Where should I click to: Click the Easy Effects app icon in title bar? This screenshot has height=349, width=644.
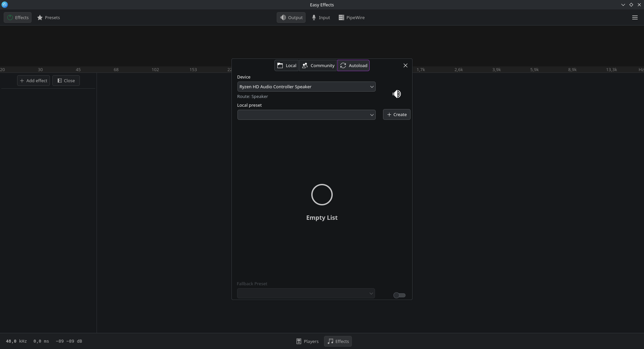[x=5, y=5]
